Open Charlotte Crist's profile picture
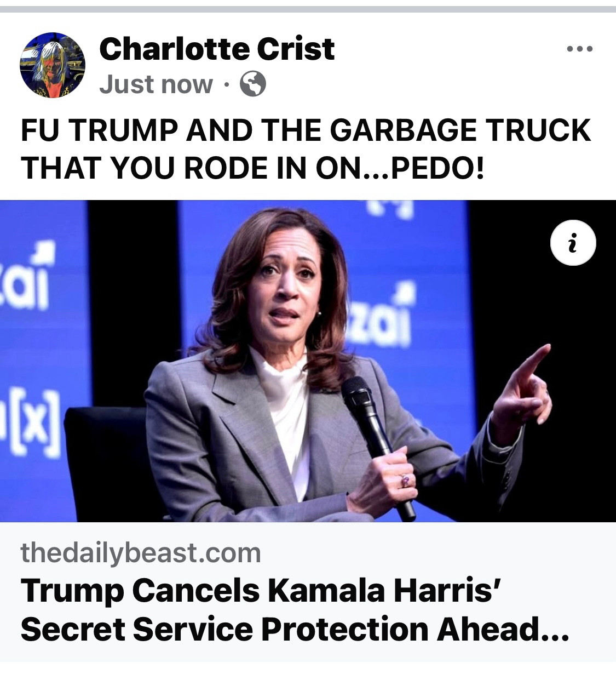Screen dimensions: 616x674 (x=53, y=65)
